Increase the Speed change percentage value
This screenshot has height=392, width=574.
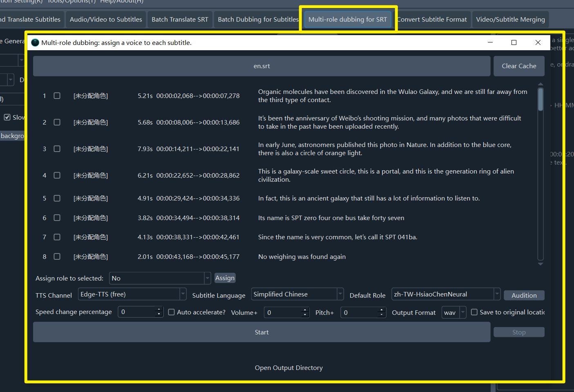159,310
